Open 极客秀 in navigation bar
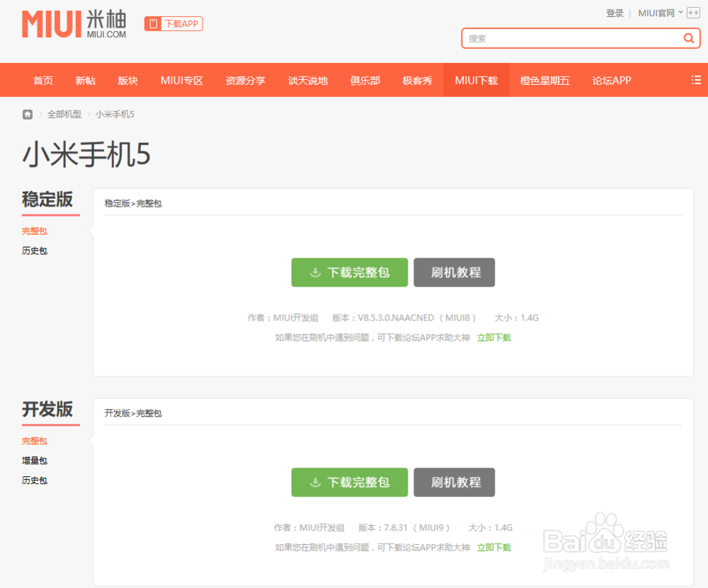The width and height of the screenshot is (708, 588). [417, 81]
